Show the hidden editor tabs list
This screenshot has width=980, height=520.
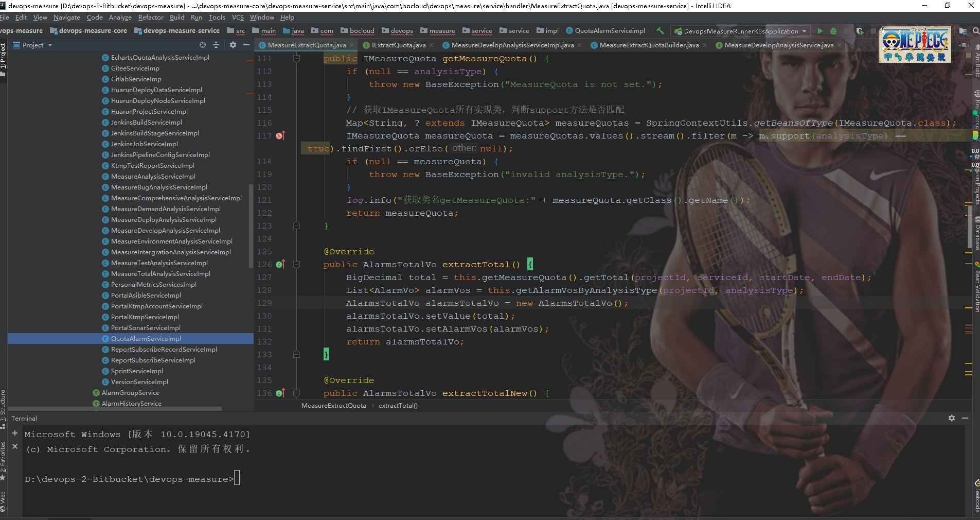point(964,45)
